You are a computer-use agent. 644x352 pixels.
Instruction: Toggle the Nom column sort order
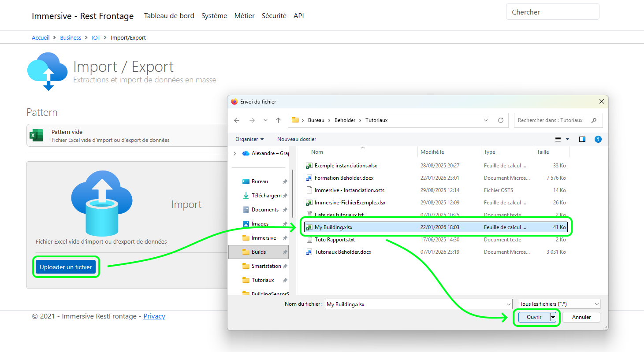(317, 152)
